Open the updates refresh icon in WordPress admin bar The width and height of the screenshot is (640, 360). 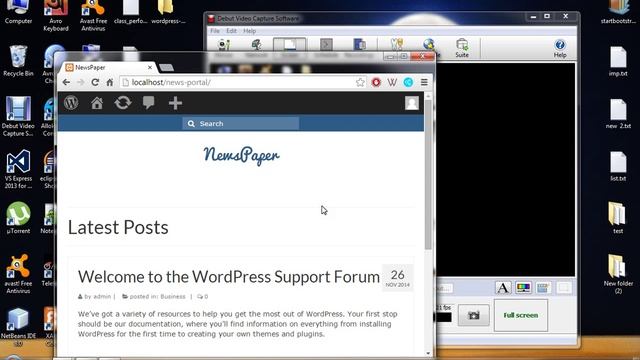point(122,103)
